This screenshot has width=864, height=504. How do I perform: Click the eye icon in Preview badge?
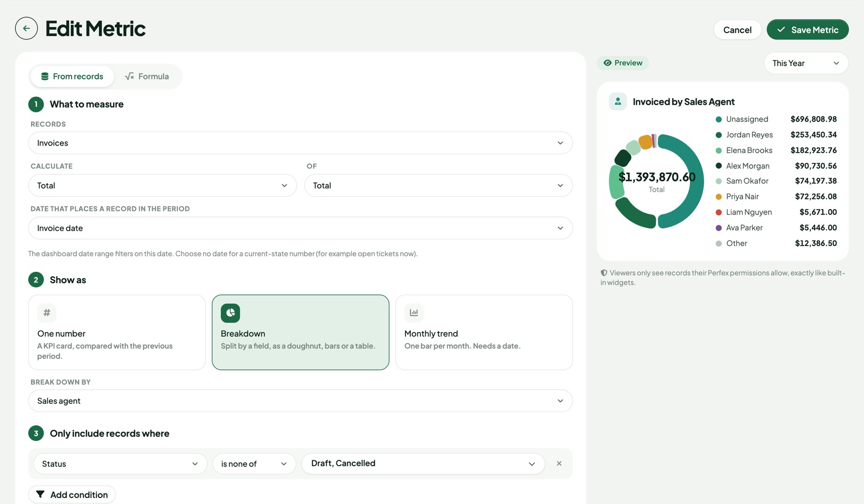607,63
